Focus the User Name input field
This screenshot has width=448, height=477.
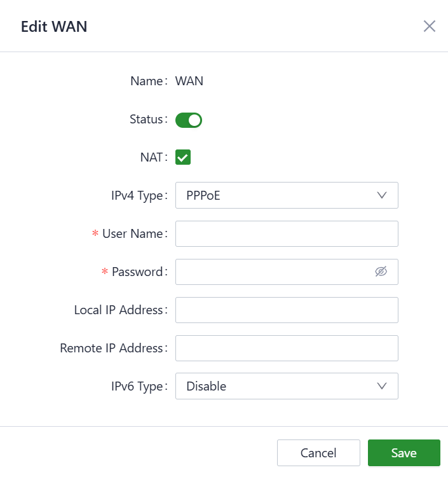287,233
